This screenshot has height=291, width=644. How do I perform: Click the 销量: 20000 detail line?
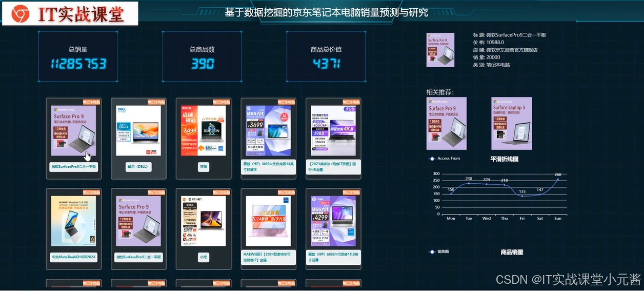point(486,57)
